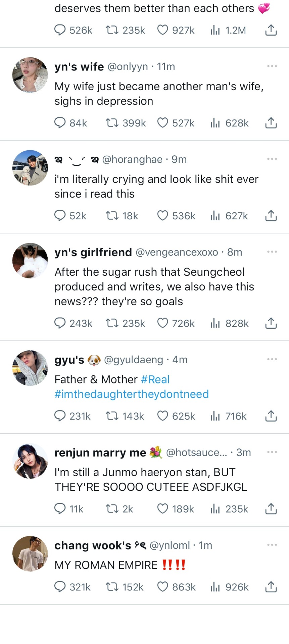The width and height of the screenshot is (289, 644).
Task: Open the @hotsauce profile avatar
Action: (30, 461)
